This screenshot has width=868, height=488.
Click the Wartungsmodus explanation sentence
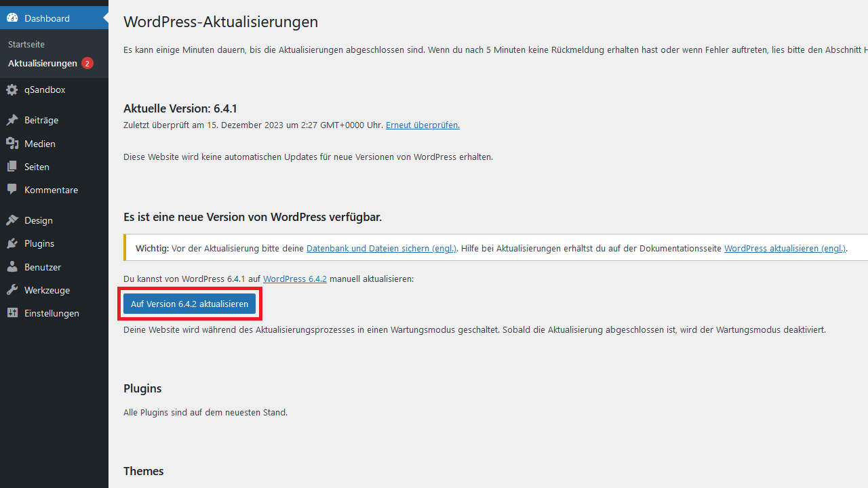(475, 330)
